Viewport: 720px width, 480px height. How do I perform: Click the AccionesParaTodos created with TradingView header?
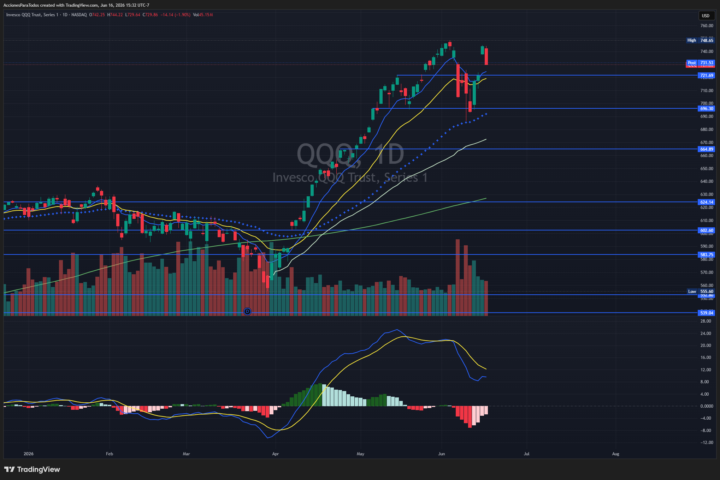coord(77,5)
